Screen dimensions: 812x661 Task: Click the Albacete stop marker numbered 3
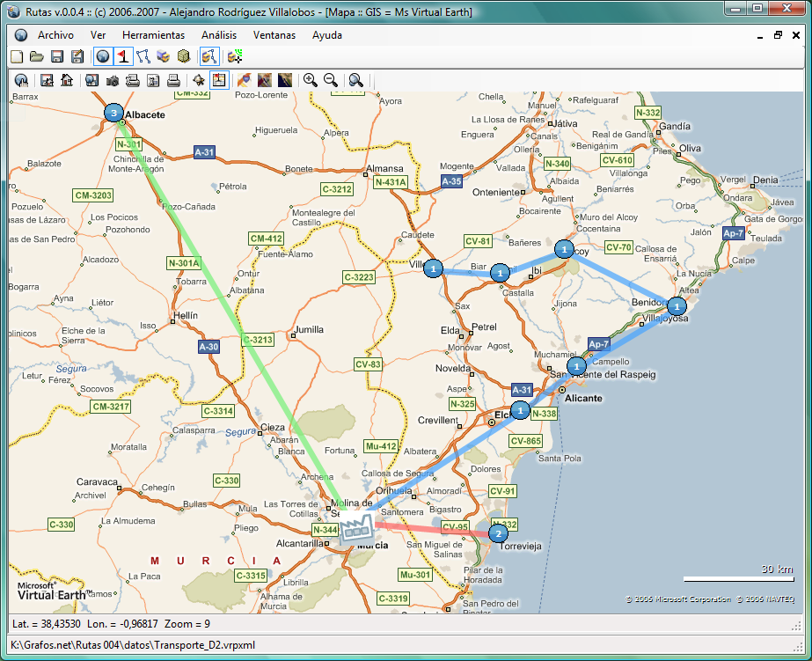pyautogui.click(x=113, y=113)
